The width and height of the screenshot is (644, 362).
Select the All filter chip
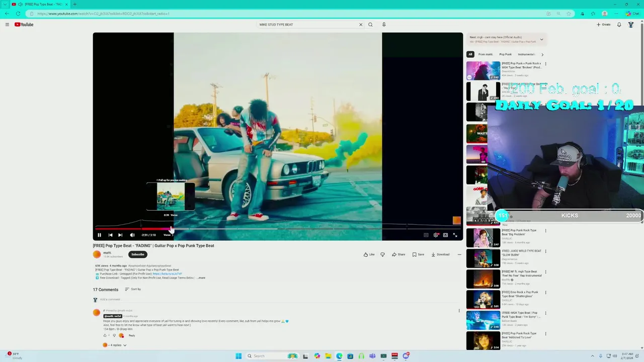[x=470, y=54]
